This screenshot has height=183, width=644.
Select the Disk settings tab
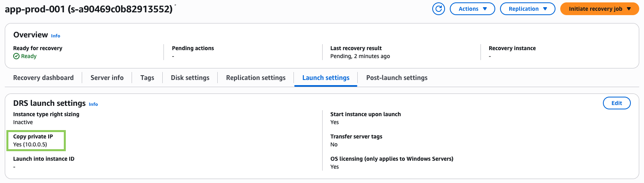(x=190, y=78)
